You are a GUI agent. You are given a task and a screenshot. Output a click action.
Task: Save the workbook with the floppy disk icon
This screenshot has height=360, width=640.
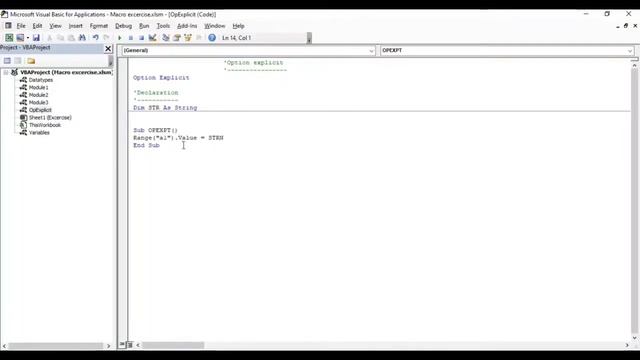36,38
